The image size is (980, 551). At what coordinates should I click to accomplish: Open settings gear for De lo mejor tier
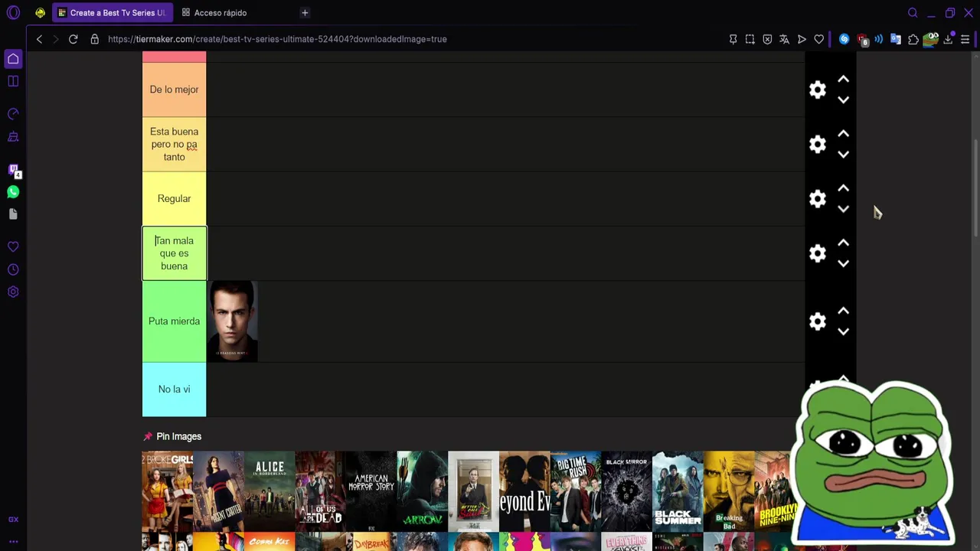pyautogui.click(x=818, y=90)
